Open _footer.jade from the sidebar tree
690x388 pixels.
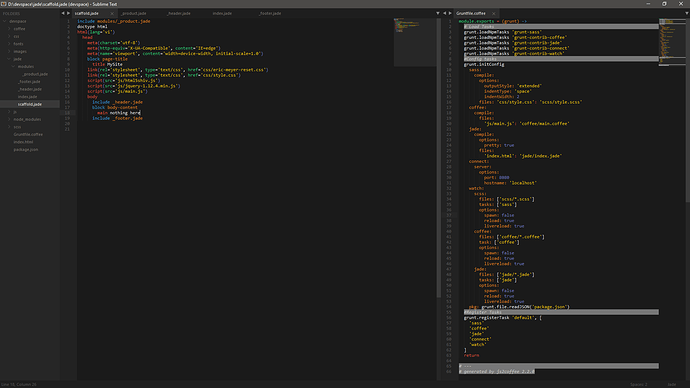point(29,81)
